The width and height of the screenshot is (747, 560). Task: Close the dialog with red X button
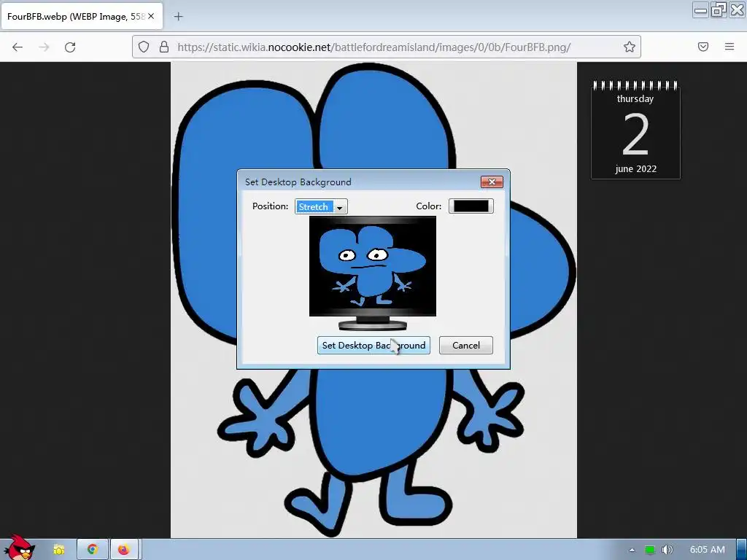click(x=492, y=182)
